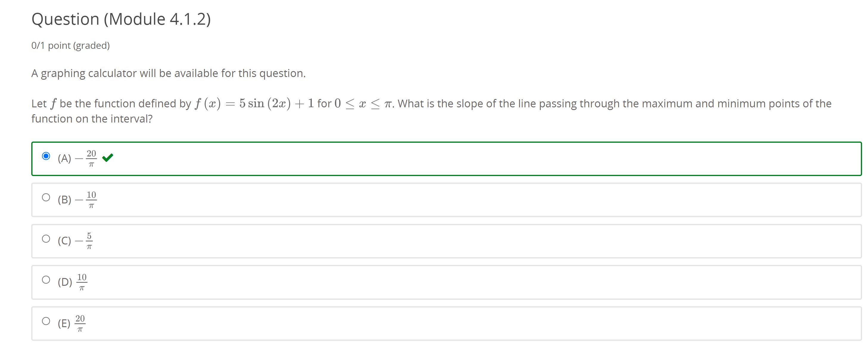Click the (E) label text

(x=63, y=323)
